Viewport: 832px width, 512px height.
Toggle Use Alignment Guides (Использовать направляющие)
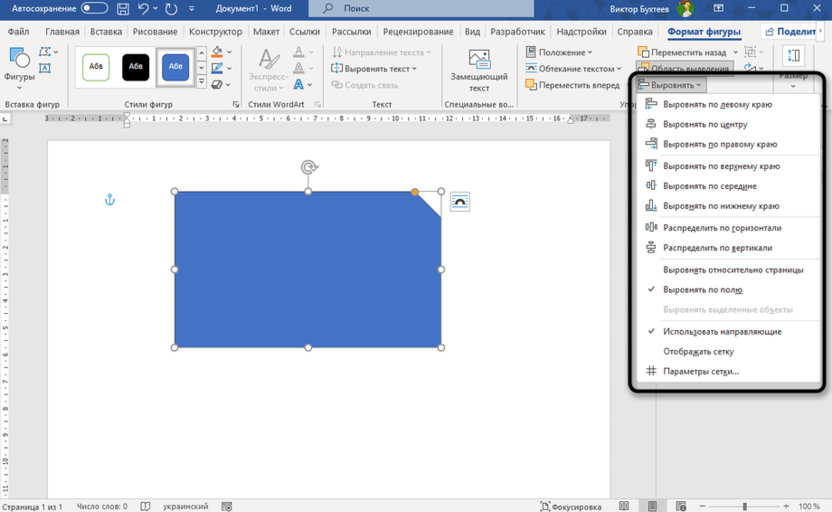click(x=722, y=331)
